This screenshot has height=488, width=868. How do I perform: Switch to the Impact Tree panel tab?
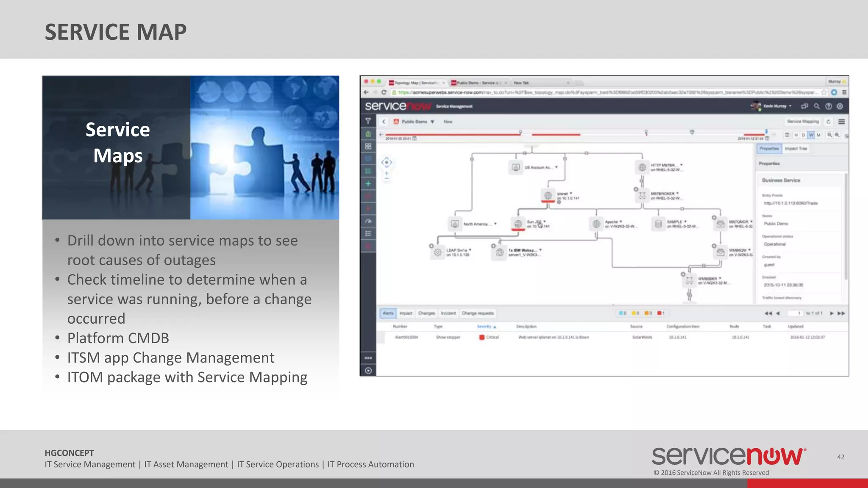point(796,149)
